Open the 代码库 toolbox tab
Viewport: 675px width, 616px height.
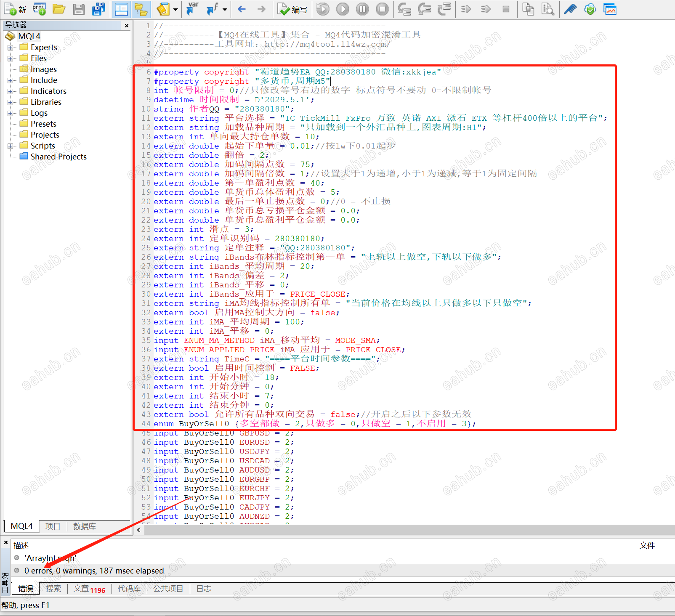(129, 589)
